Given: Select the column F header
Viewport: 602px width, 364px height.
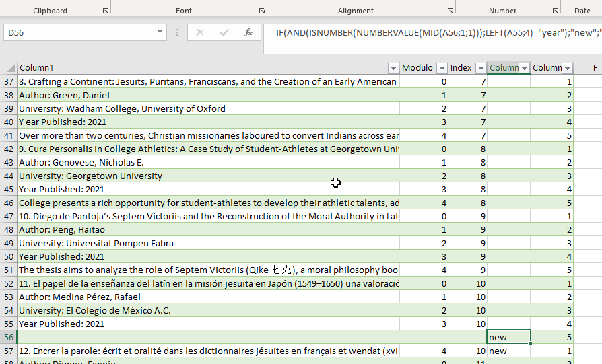Looking at the screenshot, I should (x=595, y=68).
